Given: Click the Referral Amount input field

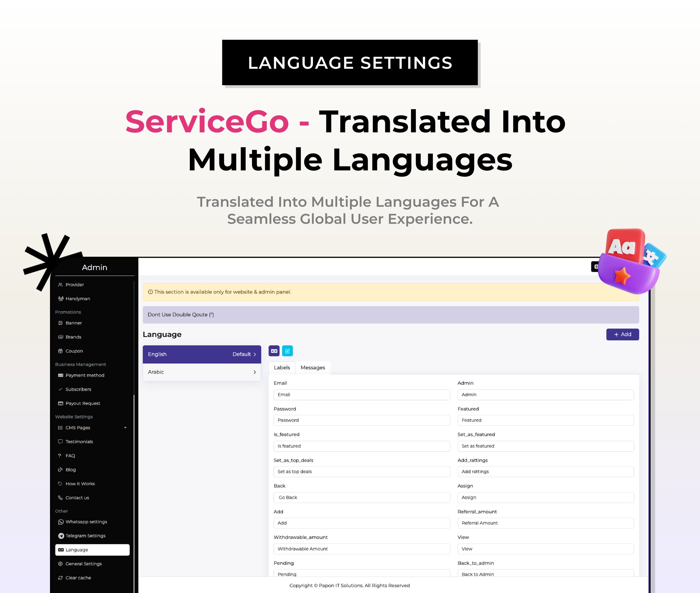Looking at the screenshot, I should tap(546, 523).
